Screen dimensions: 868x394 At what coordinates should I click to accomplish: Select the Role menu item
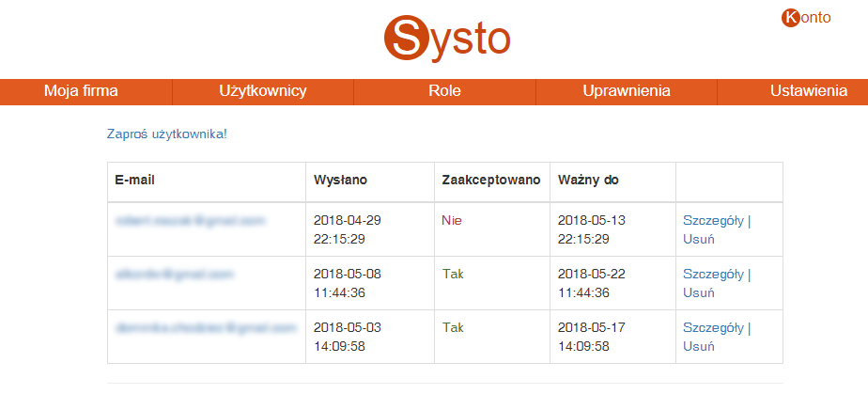coord(444,91)
